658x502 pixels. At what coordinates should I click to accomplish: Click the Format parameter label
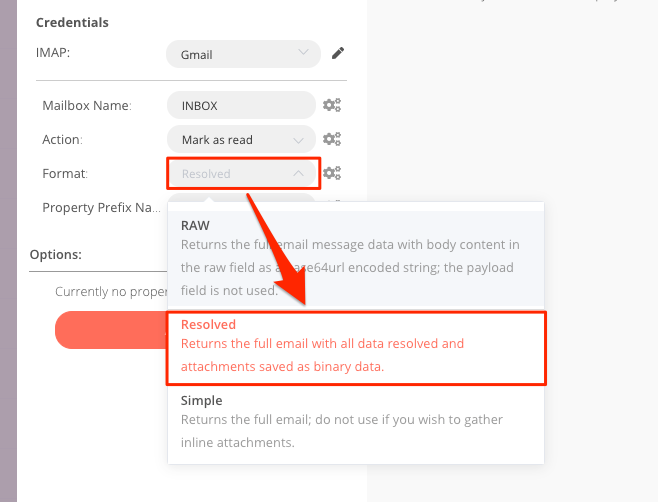tap(65, 173)
